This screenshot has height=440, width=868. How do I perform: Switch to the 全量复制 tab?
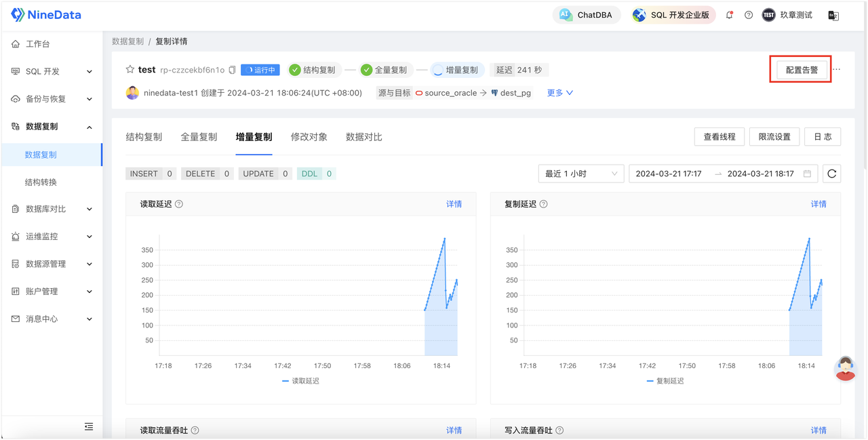pos(199,136)
